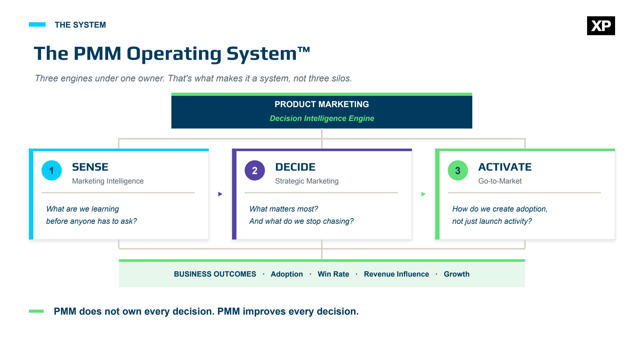This screenshot has width=644, height=337.
Task: Click the green arrow between Decide and Activate
Action: pos(423,194)
